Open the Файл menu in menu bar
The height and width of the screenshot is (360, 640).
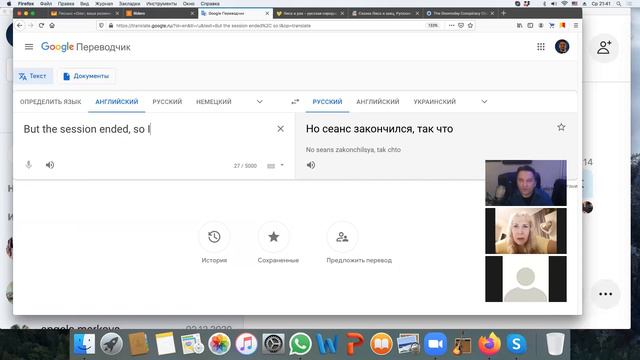tap(46, 3)
